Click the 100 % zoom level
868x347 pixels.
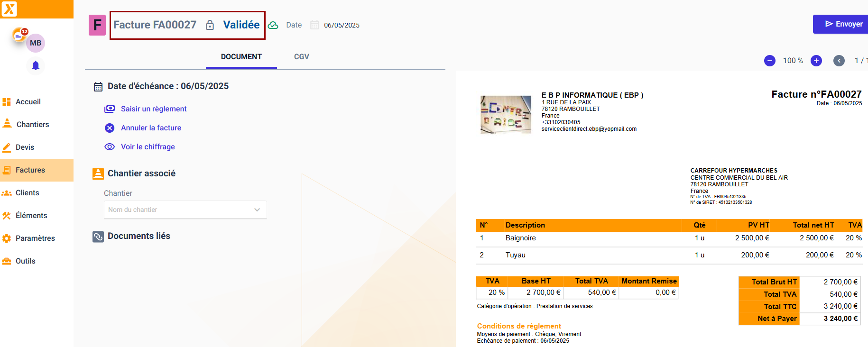793,61
